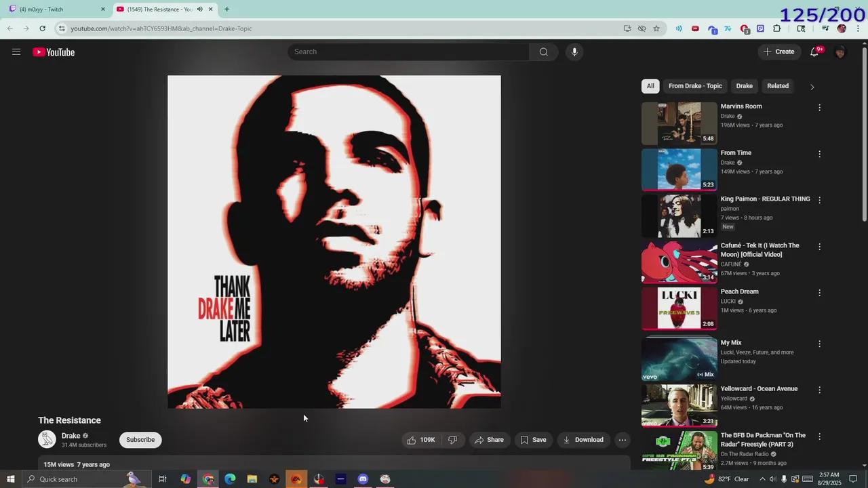This screenshot has width=868, height=488.
Task: Open Windows Quick search box
Action: point(86,479)
